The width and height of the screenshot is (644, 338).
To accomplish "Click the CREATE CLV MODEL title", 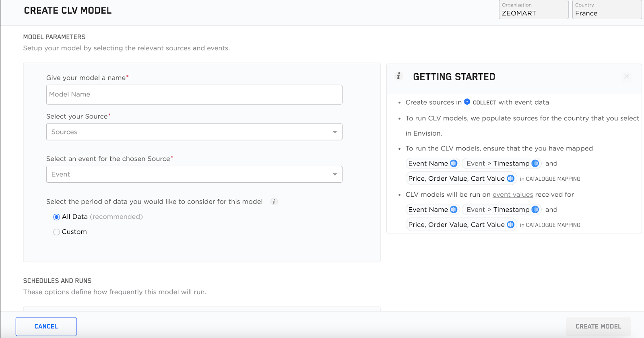I will (x=68, y=10).
